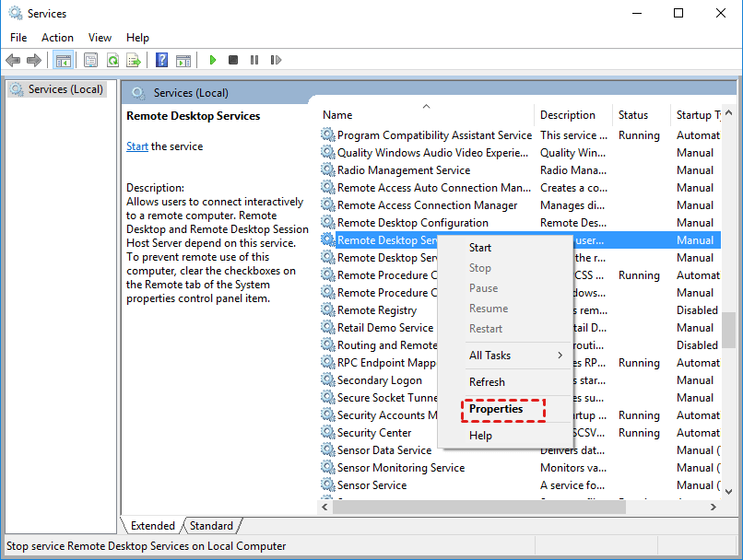Choose Properties from the context menu
This screenshot has height=560, width=743.
coord(496,409)
